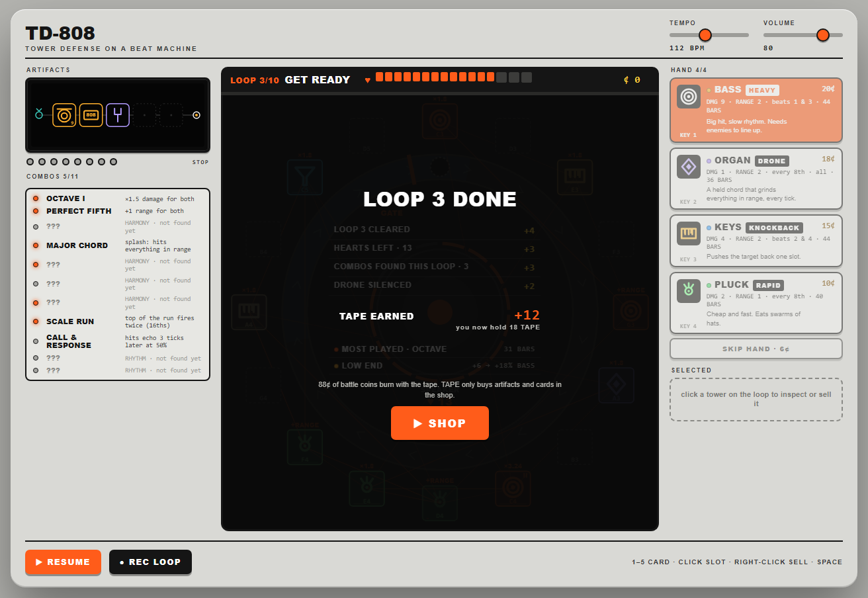Click the COMBOS FOUND THIS LOOP · 3 row

click(435, 267)
